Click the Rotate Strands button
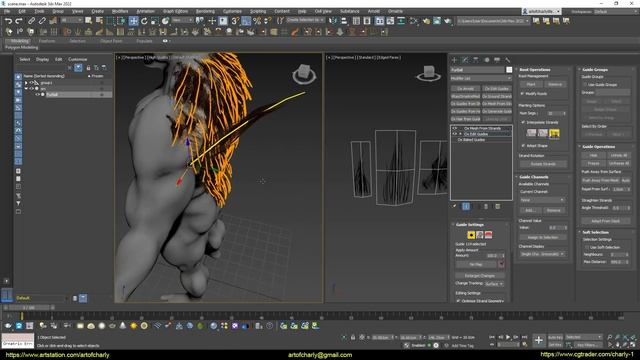 [x=543, y=164]
